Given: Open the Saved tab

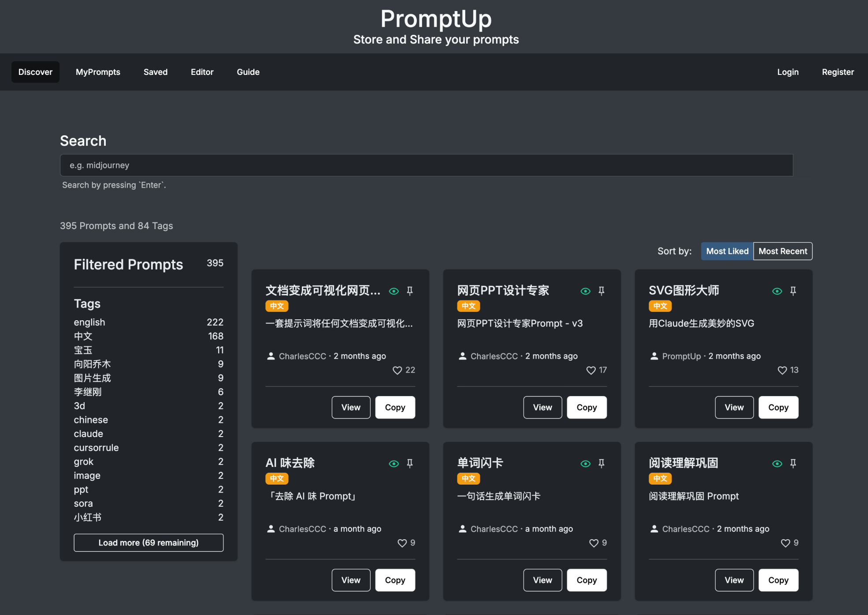Looking at the screenshot, I should tap(156, 72).
